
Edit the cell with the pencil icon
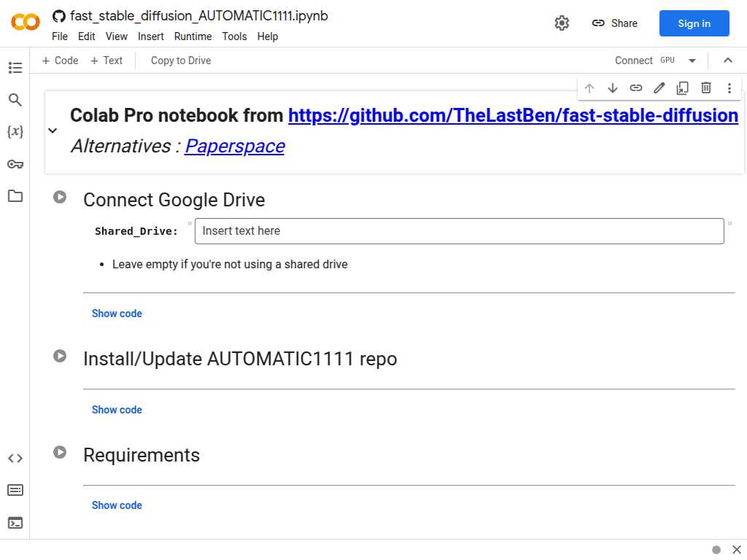pyautogui.click(x=659, y=88)
